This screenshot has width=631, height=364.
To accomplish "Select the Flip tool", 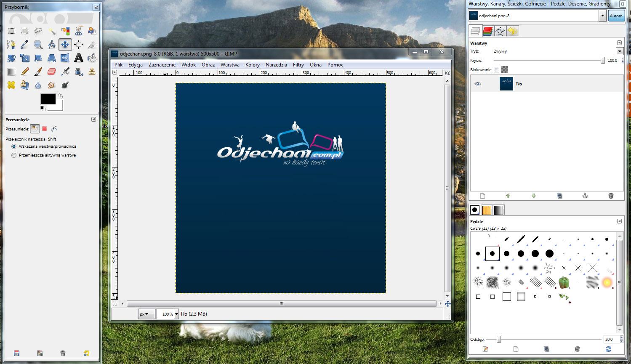I will [x=65, y=58].
